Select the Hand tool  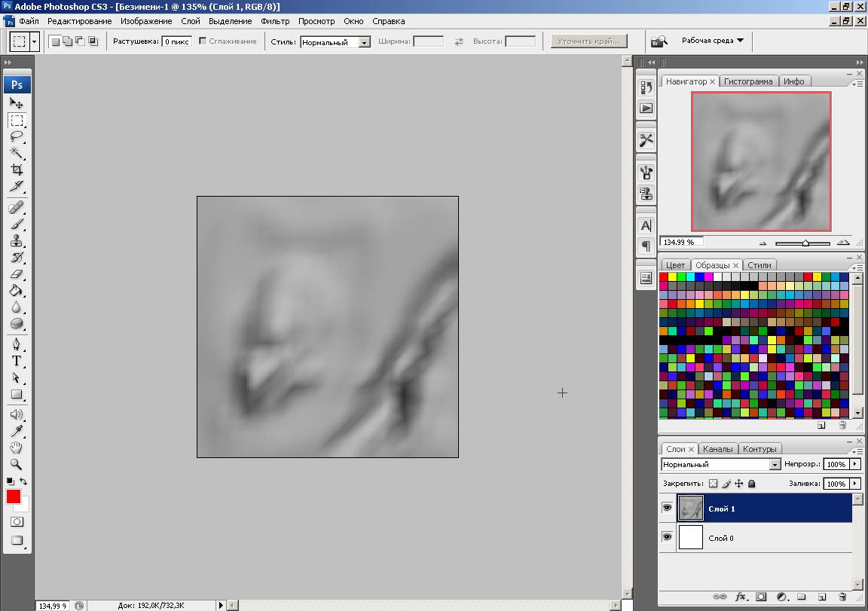pos(17,448)
